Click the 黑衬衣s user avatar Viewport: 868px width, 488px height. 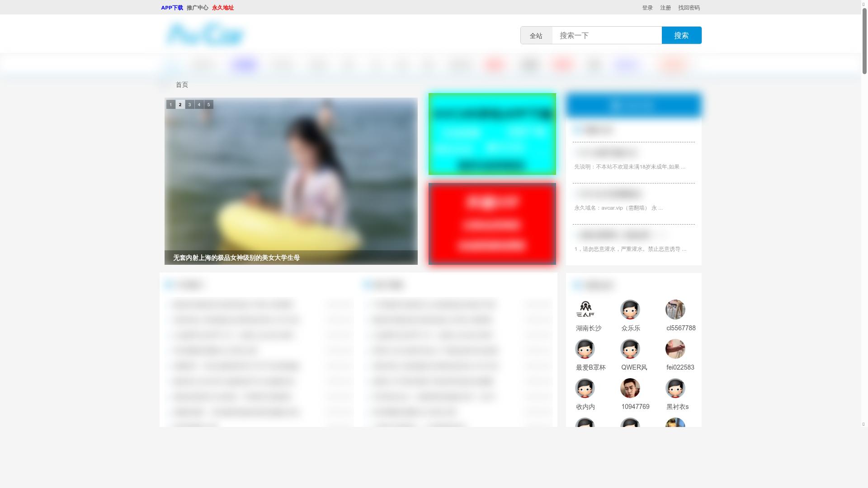click(x=675, y=388)
